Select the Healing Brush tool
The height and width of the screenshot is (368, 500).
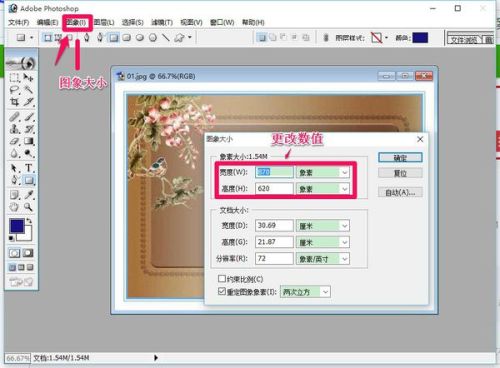[x=14, y=117]
